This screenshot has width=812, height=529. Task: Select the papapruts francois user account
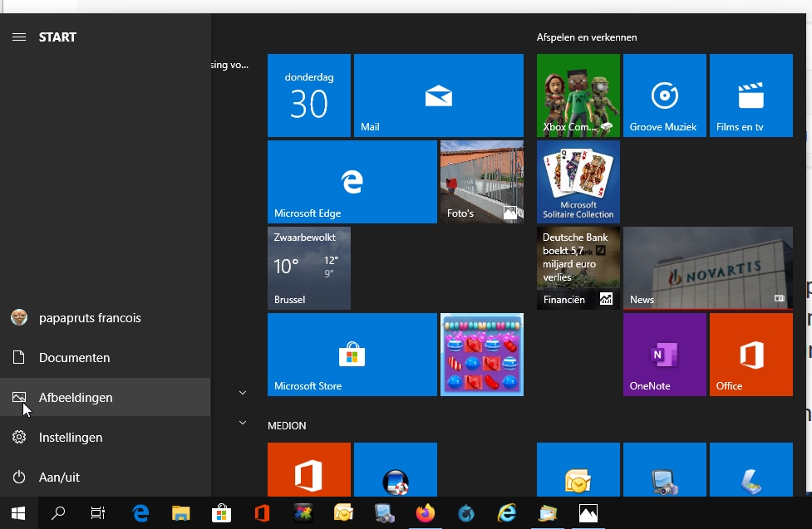click(x=89, y=318)
